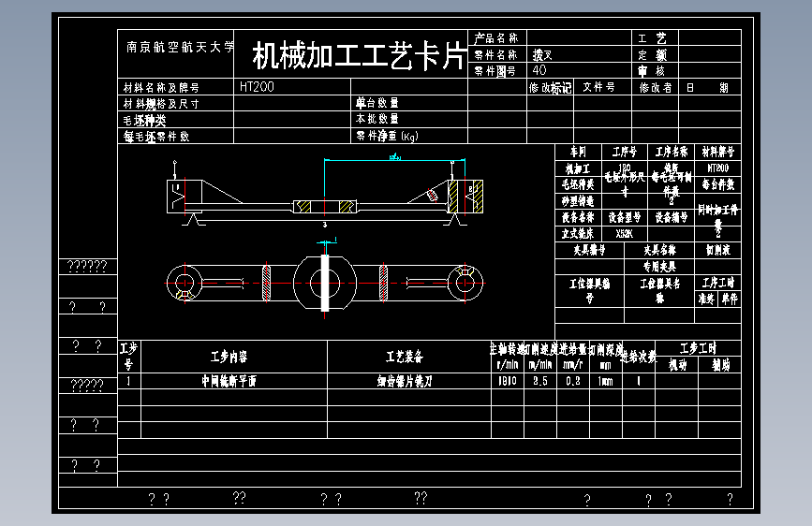Screen dimensions: 812x526
Task: Click the r/min unit label
Action: [x=507, y=365]
